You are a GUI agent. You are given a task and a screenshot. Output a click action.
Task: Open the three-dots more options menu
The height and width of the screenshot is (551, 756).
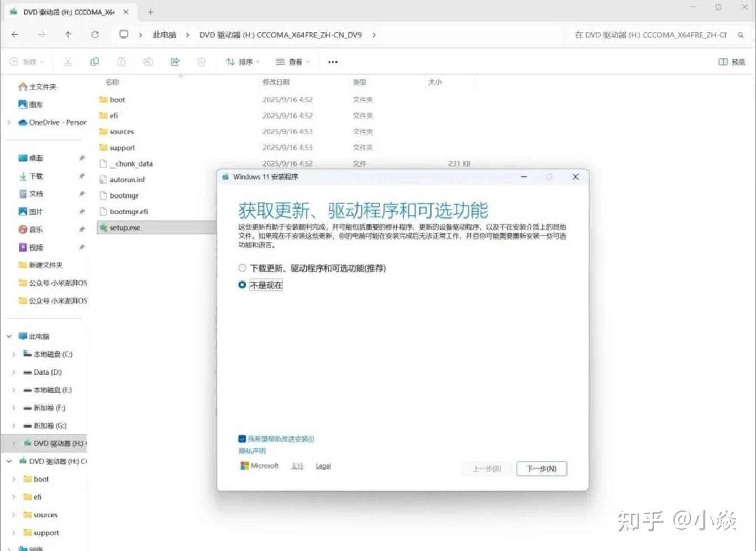[333, 62]
